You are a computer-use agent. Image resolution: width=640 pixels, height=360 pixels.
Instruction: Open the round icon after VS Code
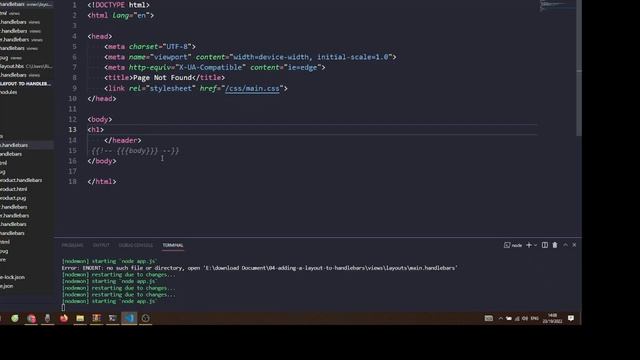click(x=146, y=318)
